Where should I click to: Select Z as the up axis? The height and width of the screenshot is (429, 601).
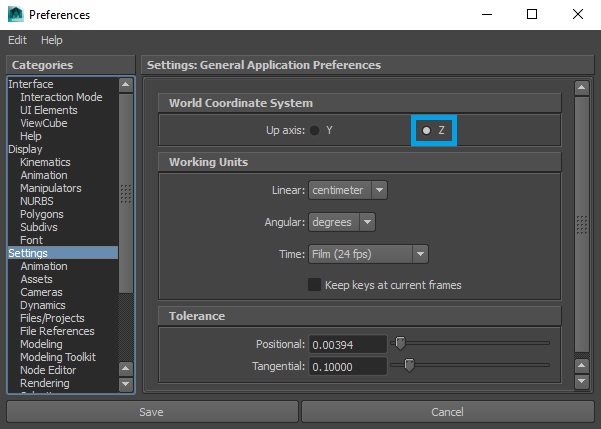[426, 131]
